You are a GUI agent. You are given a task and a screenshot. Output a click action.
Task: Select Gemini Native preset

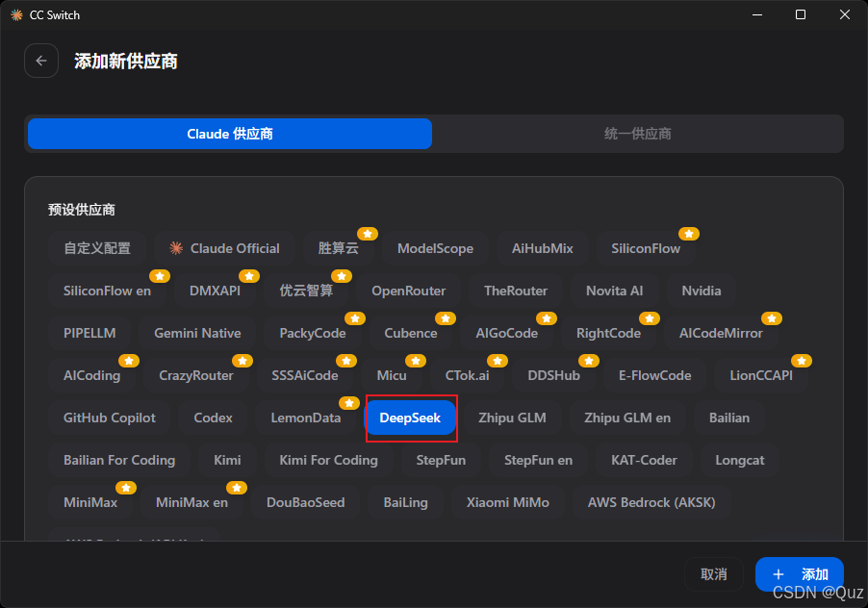pyautogui.click(x=197, y=333)
